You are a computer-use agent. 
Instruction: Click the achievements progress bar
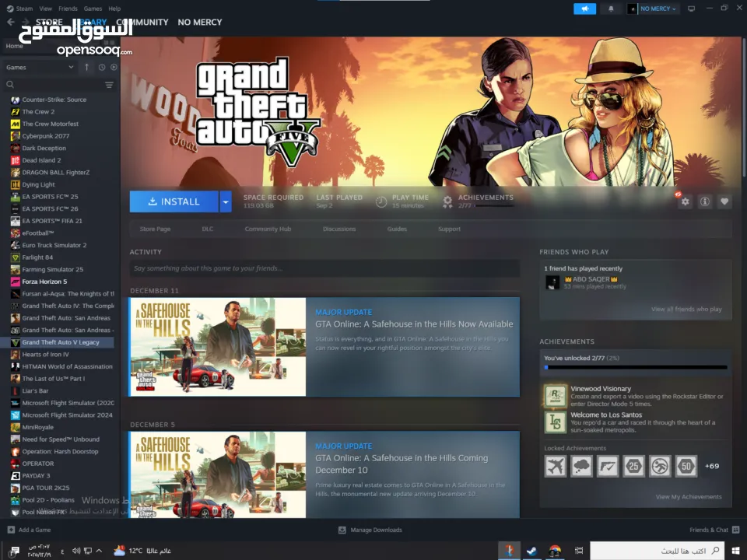click(x=635, y=367)
